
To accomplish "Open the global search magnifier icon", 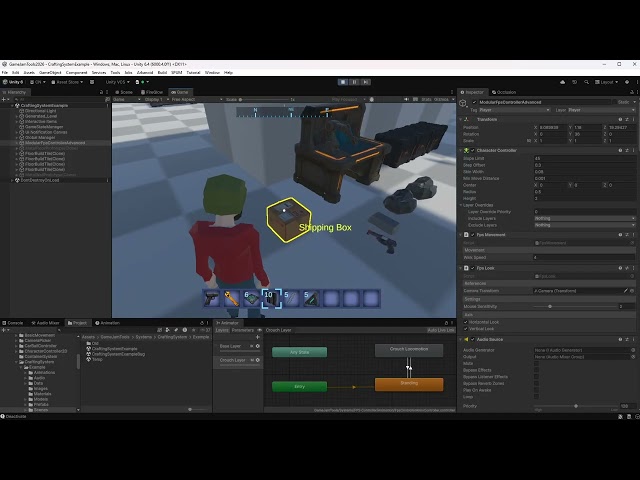I will [587, 82].
